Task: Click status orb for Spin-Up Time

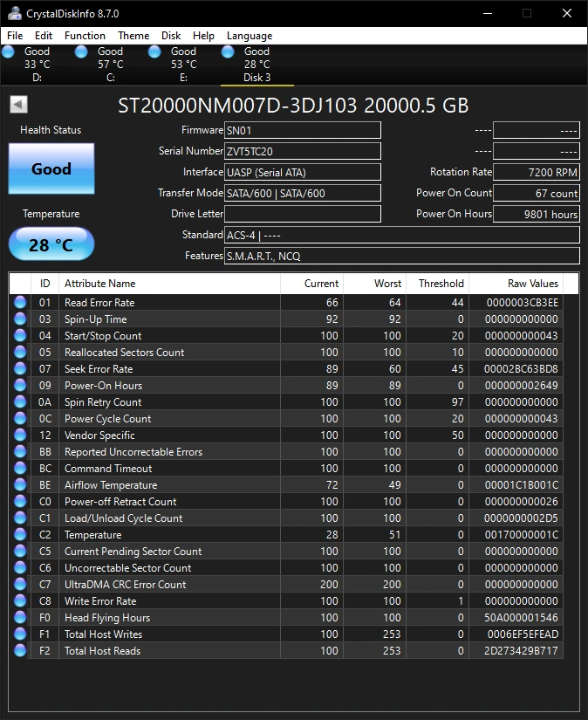Action: [x=20, y=319]
